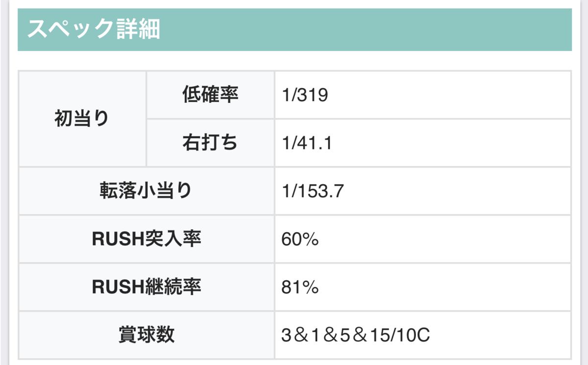Viewport: 588px width, 365px height.
Task: Click empty area right of 1/319
Action: [x=448, y=96]
